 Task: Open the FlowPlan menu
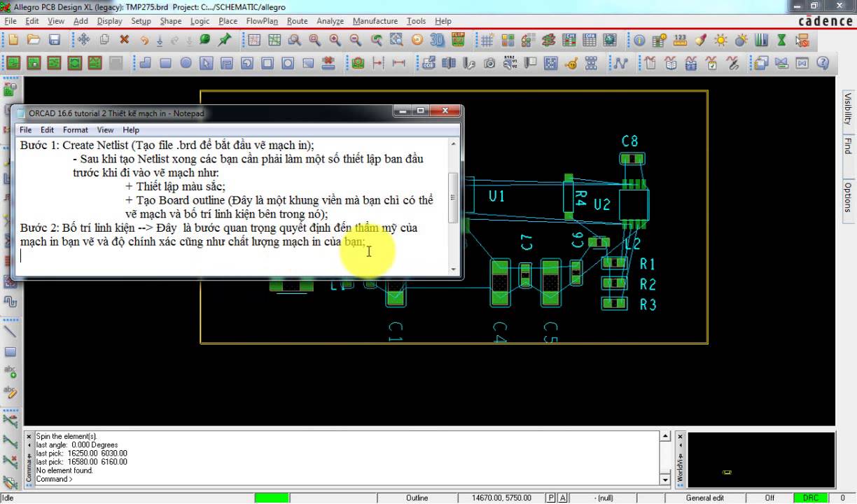pyautogui.click(x=262, y=21)
